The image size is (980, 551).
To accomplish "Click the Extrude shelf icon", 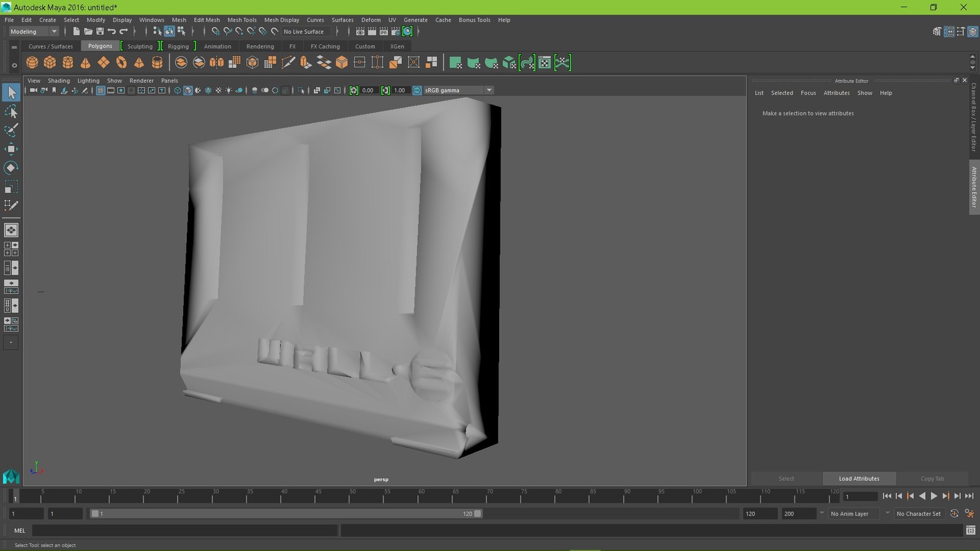I will click(306, 62).
